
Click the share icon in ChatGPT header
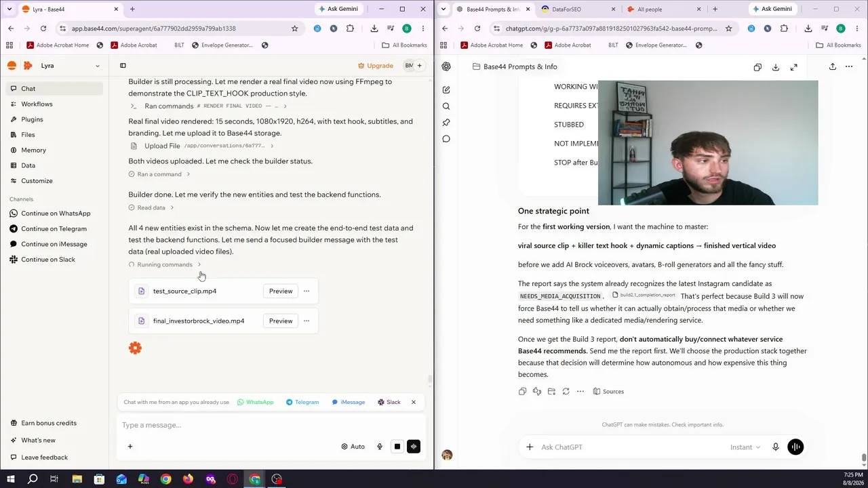[x=832, y=66]
